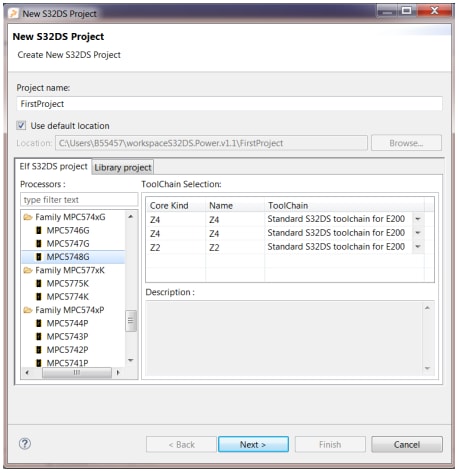Select Family MPC574xG tree node
This screenshot has width=459, height=473.
click(70, 217)
